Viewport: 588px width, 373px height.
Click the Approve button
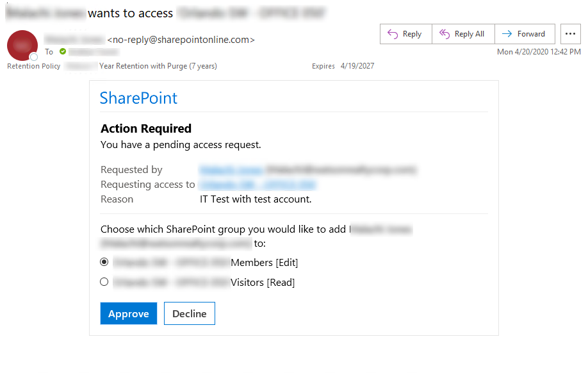pos(128,313)
